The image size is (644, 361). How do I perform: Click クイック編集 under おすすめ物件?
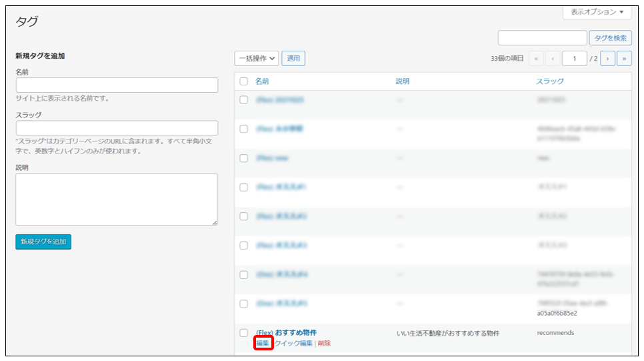[293, 343]
